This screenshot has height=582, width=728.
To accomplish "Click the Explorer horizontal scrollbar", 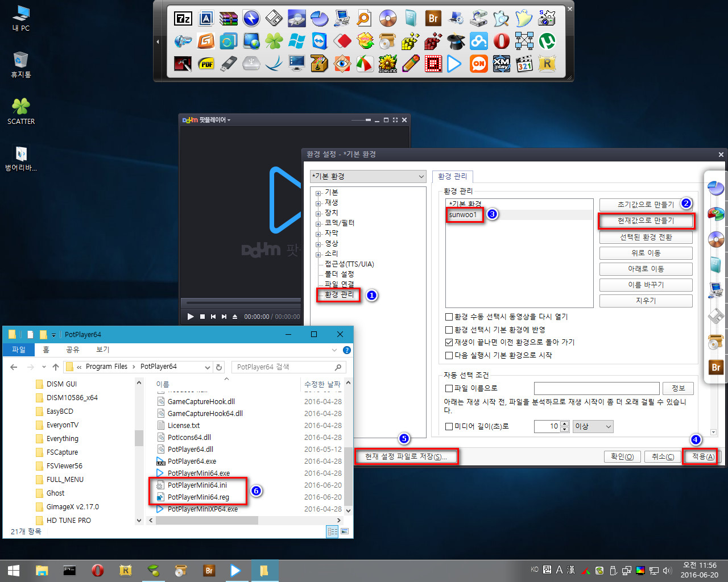I will click(207, 520).
